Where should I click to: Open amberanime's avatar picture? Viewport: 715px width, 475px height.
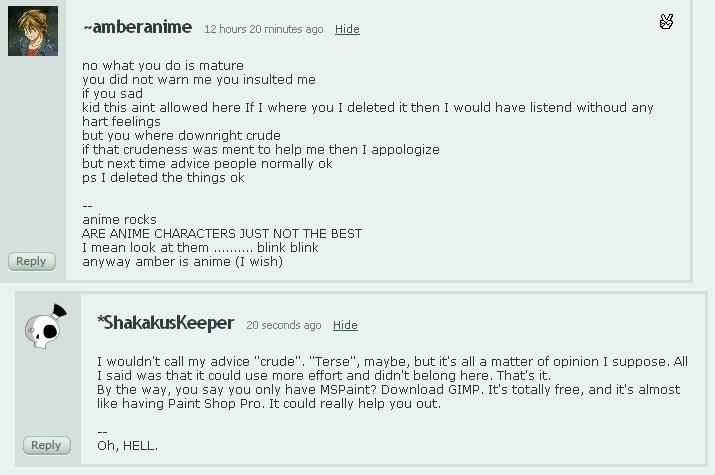(33, 31)
